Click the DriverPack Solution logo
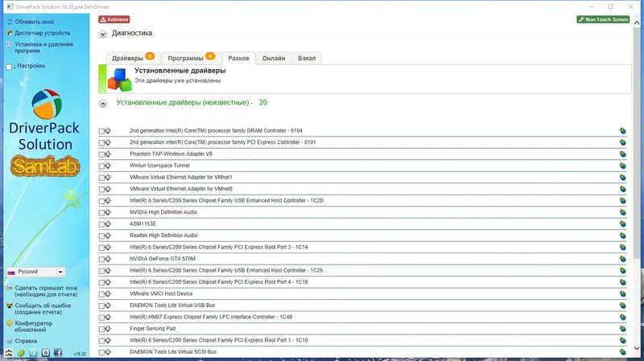The image size is (644, 361). click(45, 120)
